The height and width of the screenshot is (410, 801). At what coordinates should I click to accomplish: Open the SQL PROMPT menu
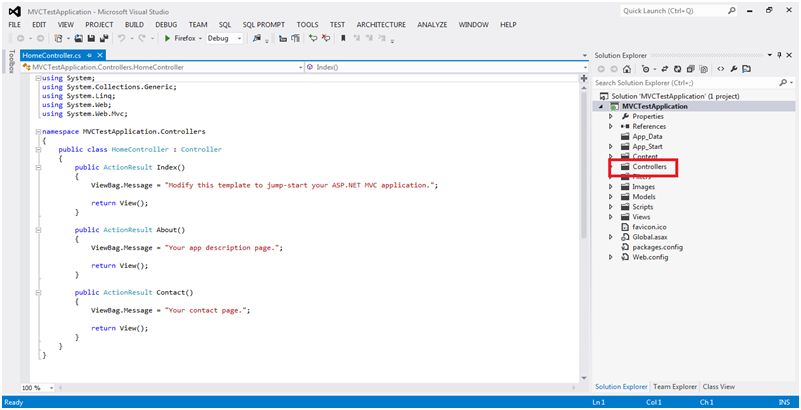coord(264,25)
